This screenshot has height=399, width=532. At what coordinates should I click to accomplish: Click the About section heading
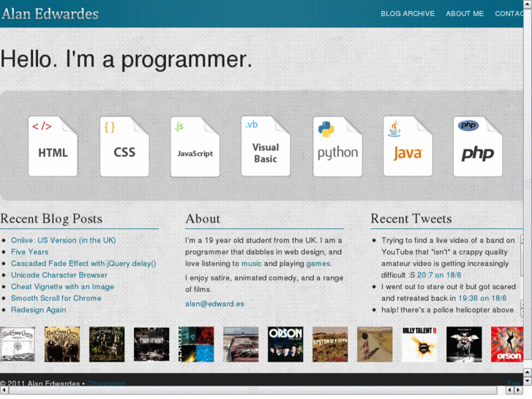203,219
